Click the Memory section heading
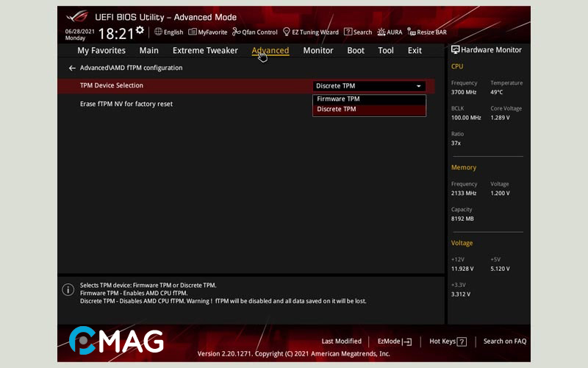 point(464,168)
